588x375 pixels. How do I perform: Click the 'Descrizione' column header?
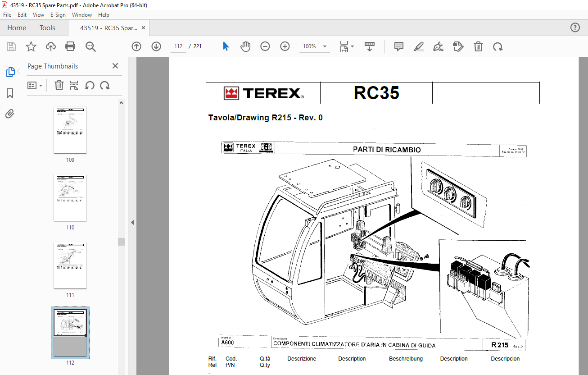[302, 359]
